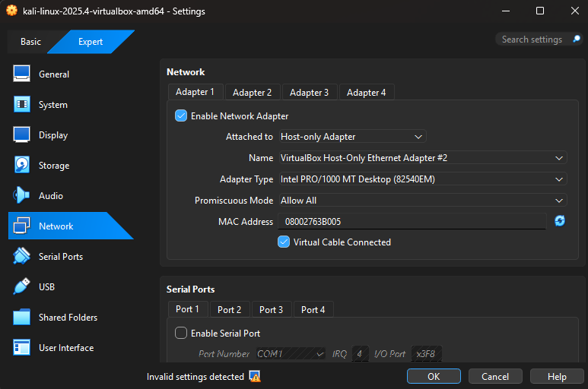
Task: Select the serial Port 1 tab
Action: (x=187, y=309)
